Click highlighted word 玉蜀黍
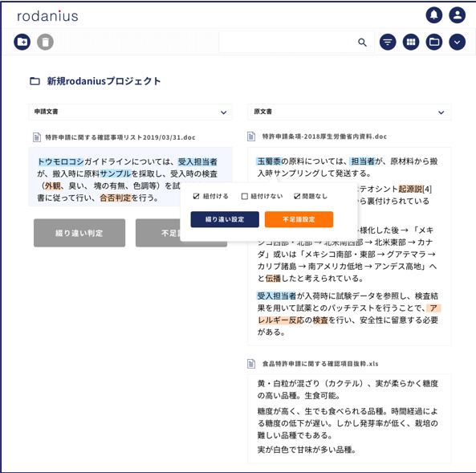Image resolution: width=476 pixels, height=473 pixels. [x=269, y=161]
